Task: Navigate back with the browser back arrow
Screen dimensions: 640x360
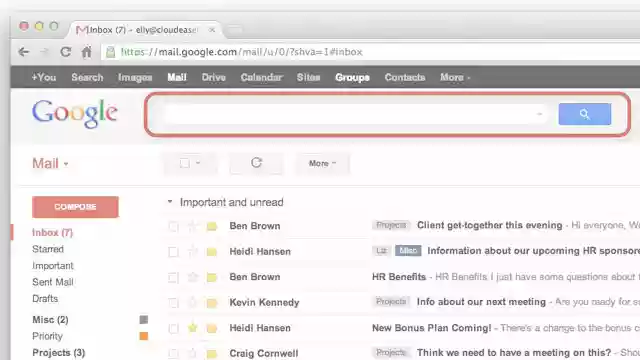Action: pyautogui.click(x=24, y=52)
